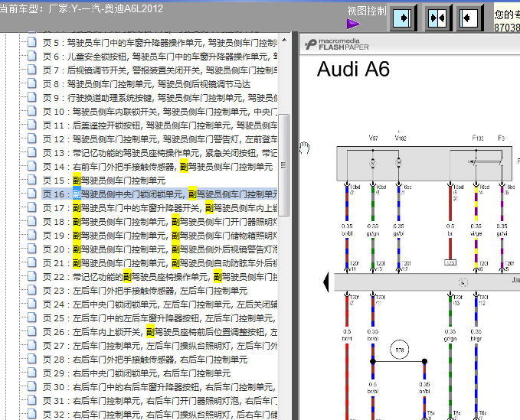
Task: Click the expand-left view control button
Action: tap(469, 18)
